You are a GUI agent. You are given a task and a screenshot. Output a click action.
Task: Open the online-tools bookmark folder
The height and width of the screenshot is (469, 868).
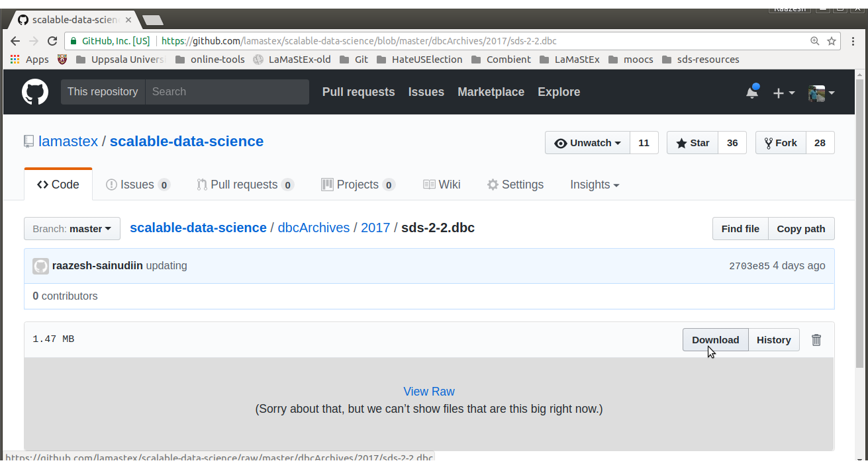click(210, 60)
